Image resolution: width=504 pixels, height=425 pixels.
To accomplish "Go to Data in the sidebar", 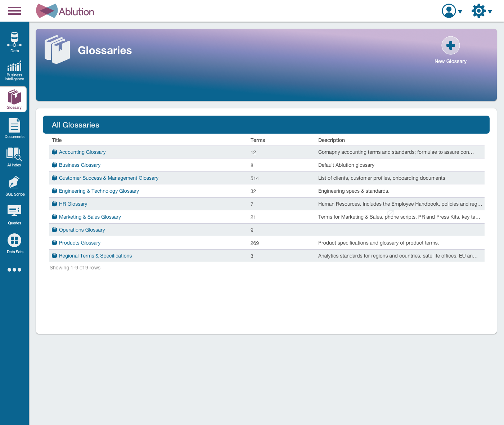I will tap(14, 42).
